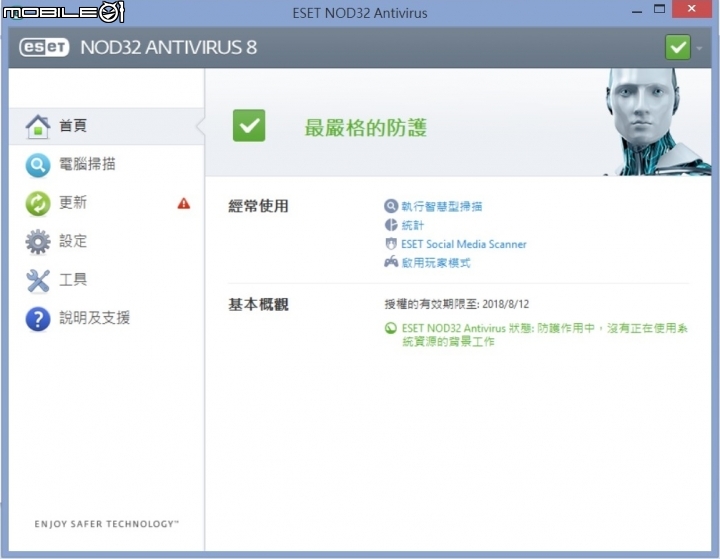Click the scan icon before 執行智慧型掃描
The image size is (720, 559).
tap(391, 206)
